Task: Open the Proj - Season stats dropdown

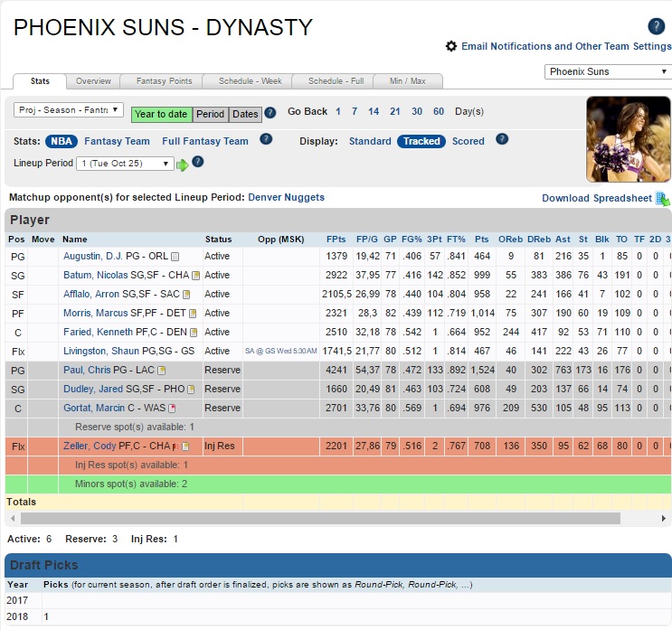Action: click(69, 110)
